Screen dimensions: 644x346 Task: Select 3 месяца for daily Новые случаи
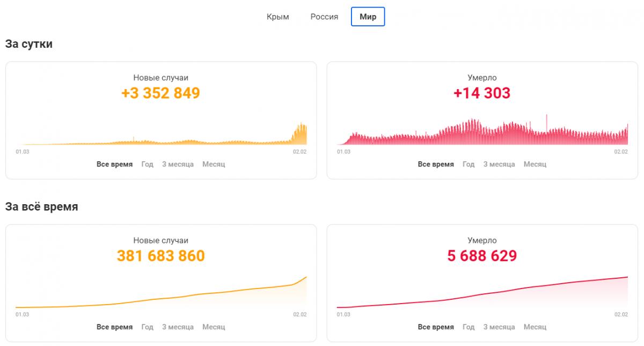pyautogui.click(x=178, y=164)
